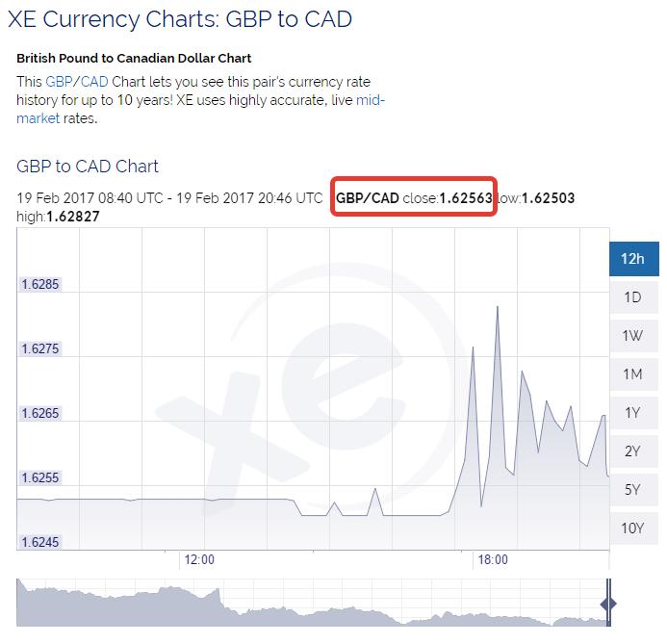Choose the 1M time range

(x=634, y=374)
